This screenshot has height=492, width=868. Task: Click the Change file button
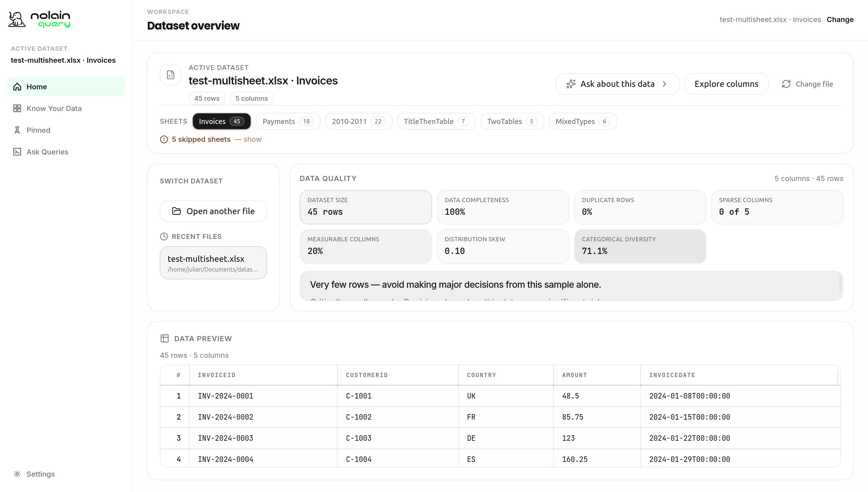click(x=807, y=84)
